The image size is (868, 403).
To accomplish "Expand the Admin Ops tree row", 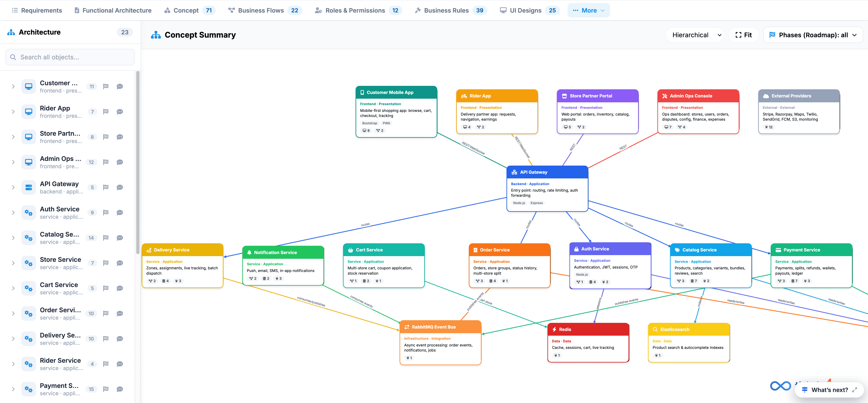I will click(x=13, y=162).
